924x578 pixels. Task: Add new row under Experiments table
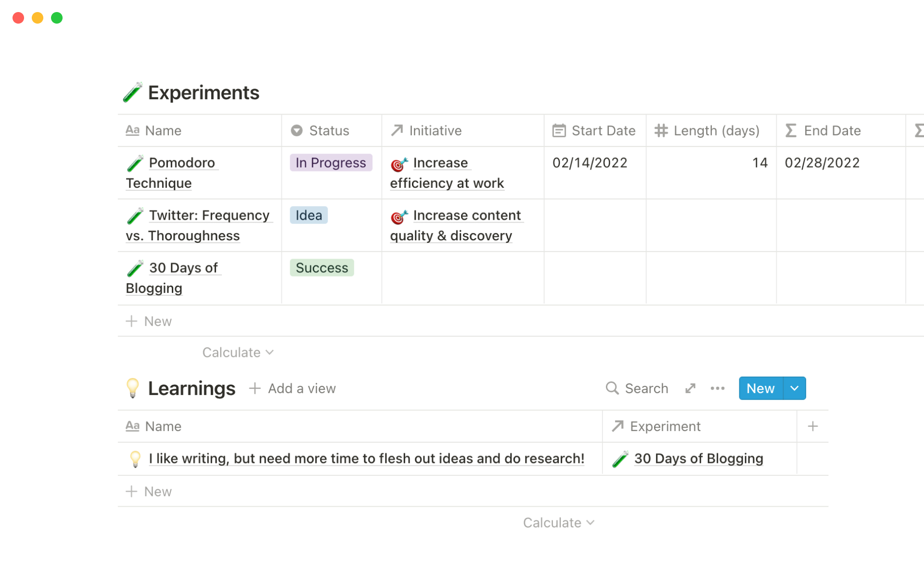click(x=149, y=321)
